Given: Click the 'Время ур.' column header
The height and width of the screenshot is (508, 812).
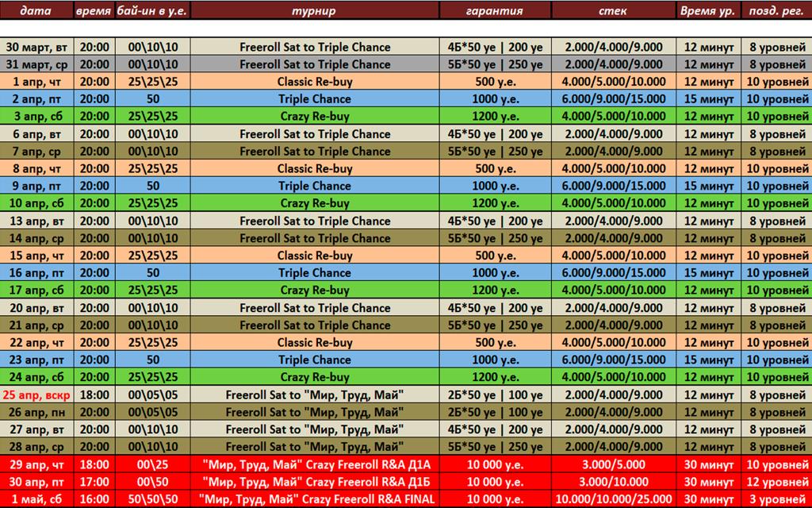Looking at the screenshot, I should 708,10.
